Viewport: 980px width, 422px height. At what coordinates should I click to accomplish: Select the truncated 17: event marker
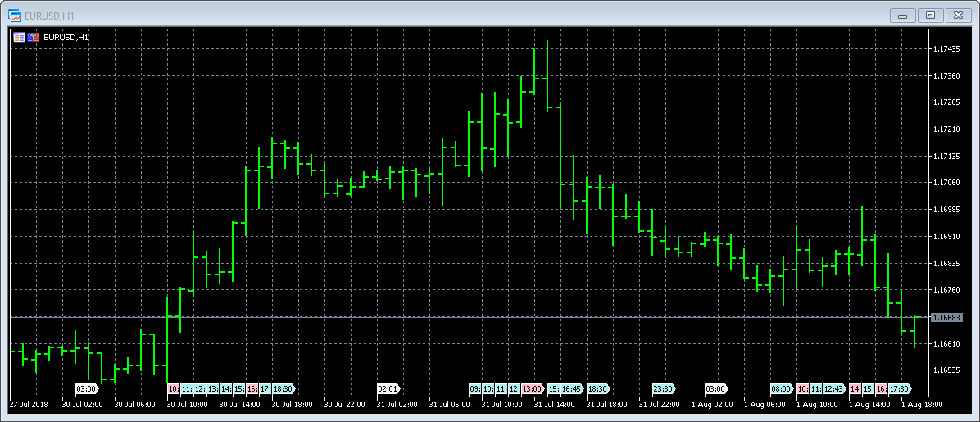[x=265, y=389]
